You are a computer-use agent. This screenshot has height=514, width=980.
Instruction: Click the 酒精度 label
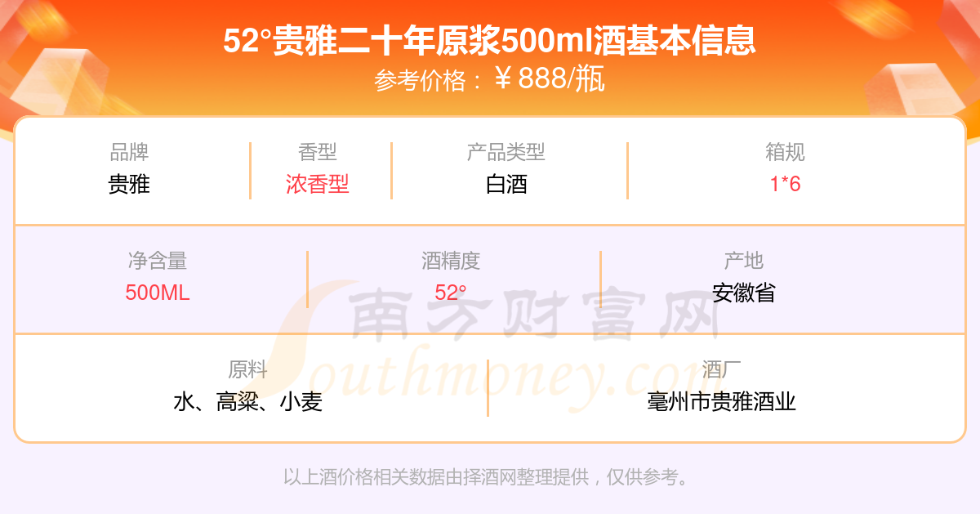451,261
